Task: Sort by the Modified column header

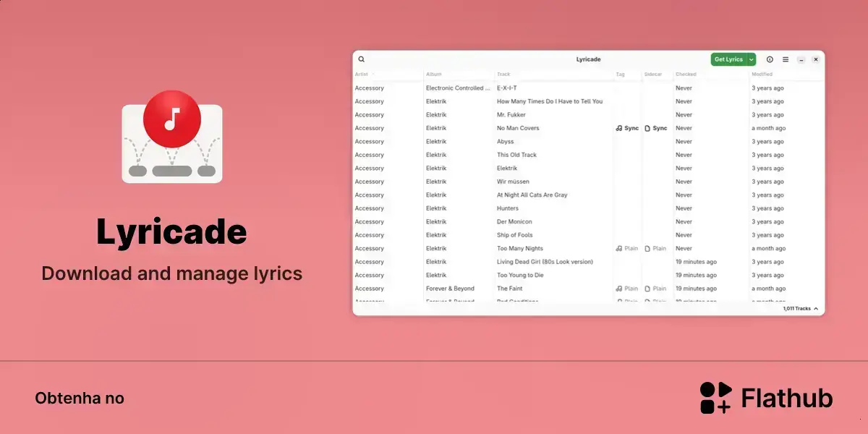Action: coord(762,74)
